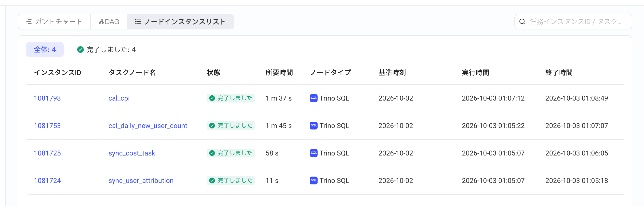
Task: Click the Gantt chart icon in ガントチャート tab
Action: [x=29, y=22]
